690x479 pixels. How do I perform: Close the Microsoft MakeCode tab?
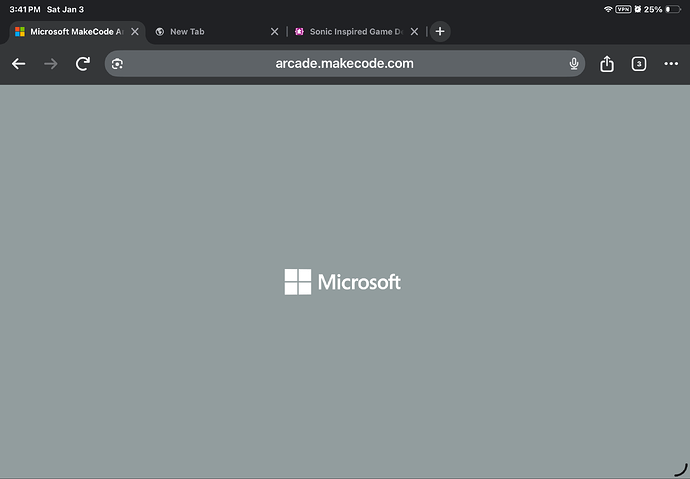[135, 32]
